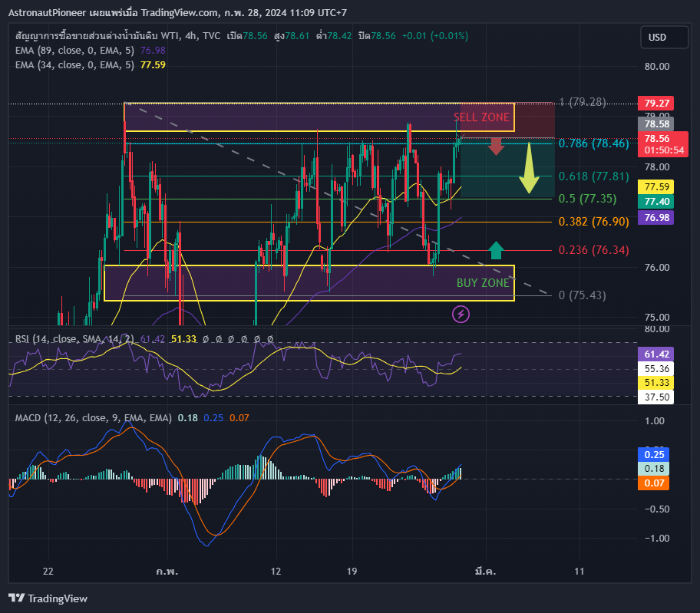
Task: Click the WTI 4h TVC symbol title
Action: click(118, 36)
